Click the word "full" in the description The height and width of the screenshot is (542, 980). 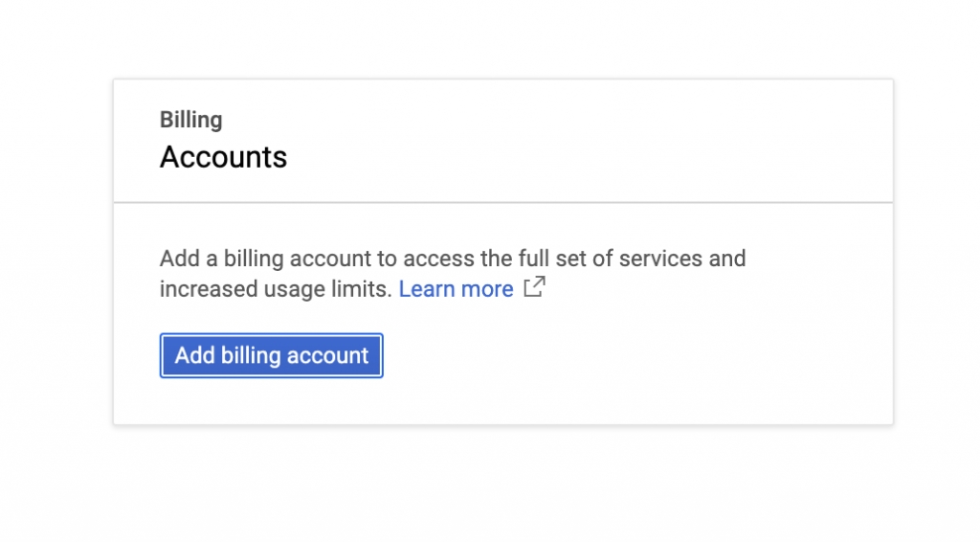pos(534,259)
